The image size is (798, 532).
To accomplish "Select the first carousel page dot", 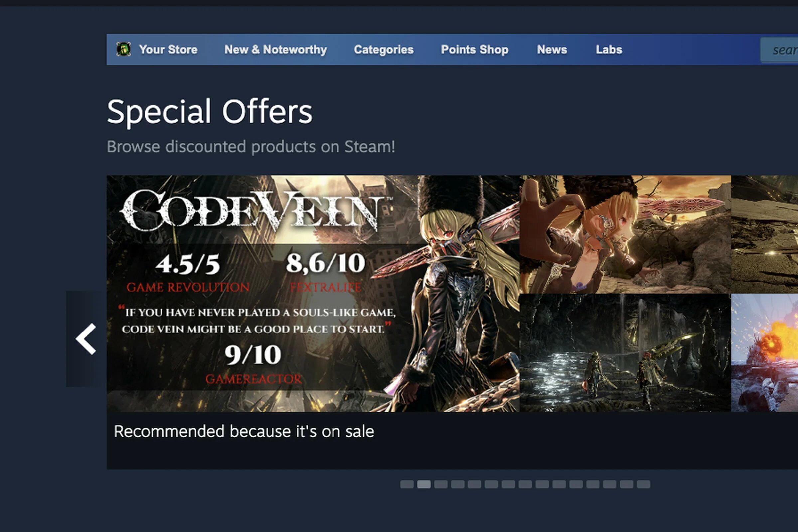I will pos(407,484).
